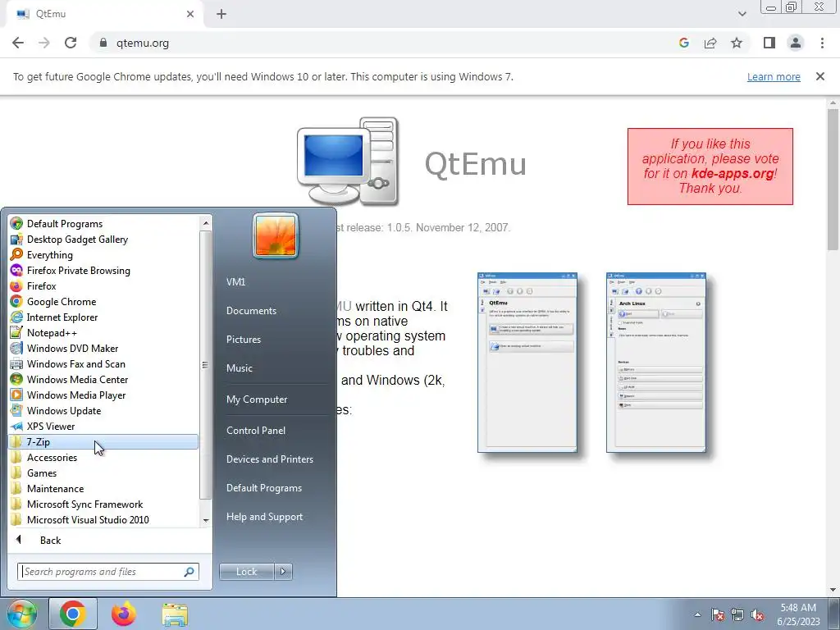The image size is (840, 630).
Task: Open Firefox from the taskbar
Action: [124, 614]
